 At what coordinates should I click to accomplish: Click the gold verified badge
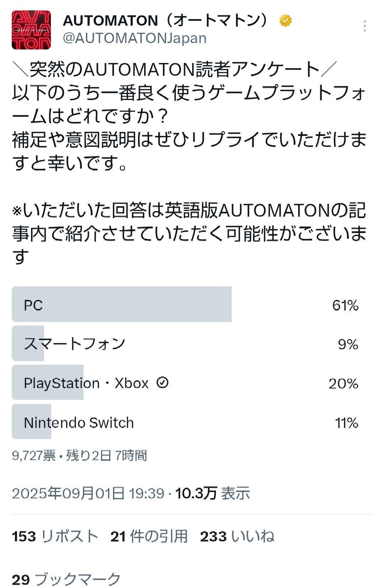[285, 21]
